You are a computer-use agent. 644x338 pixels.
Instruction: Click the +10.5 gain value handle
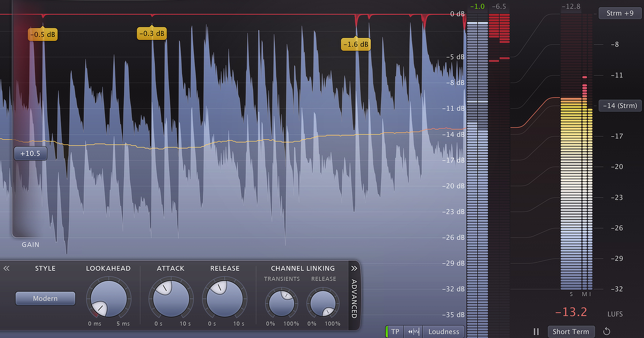coord(31,153)
